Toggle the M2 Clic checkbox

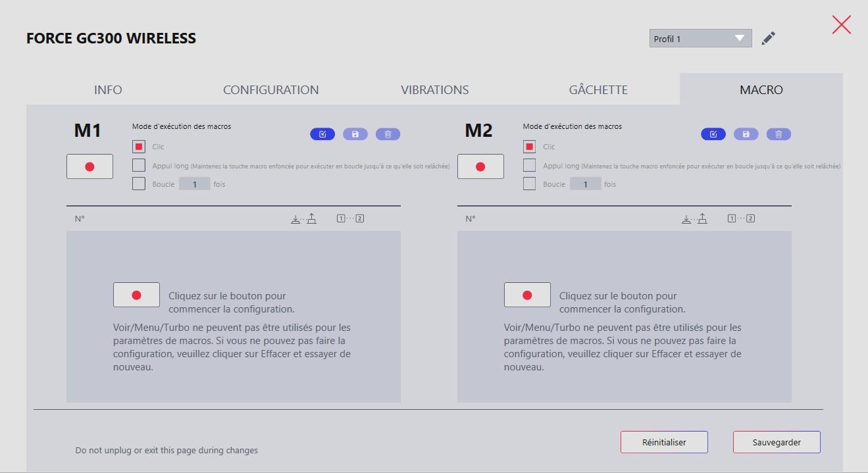click(530, 147)
